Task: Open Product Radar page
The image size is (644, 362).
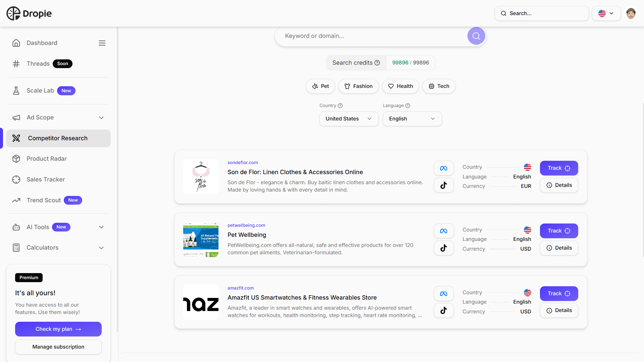Action: pos(47,159)
